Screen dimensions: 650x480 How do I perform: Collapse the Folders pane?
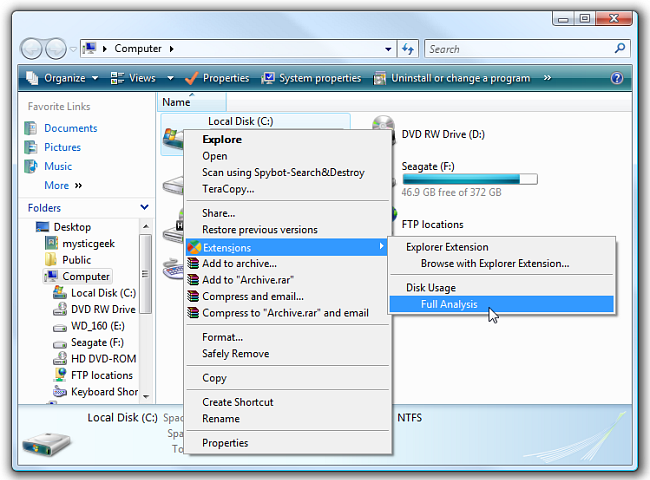pos(145,208)
